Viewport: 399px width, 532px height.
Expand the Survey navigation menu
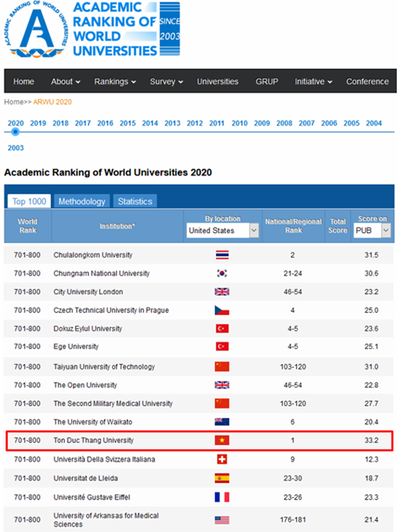[x=166, y=81]
